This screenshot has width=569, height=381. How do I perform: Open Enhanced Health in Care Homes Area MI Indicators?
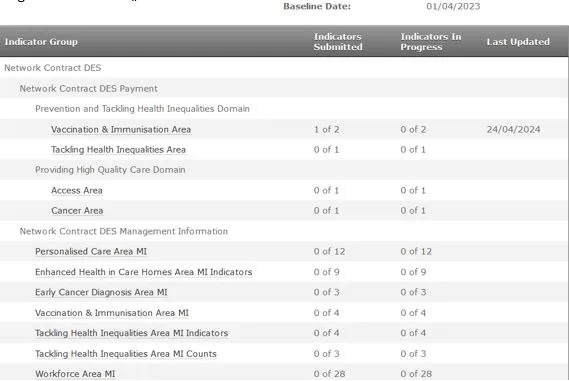(x=144, y=272)
